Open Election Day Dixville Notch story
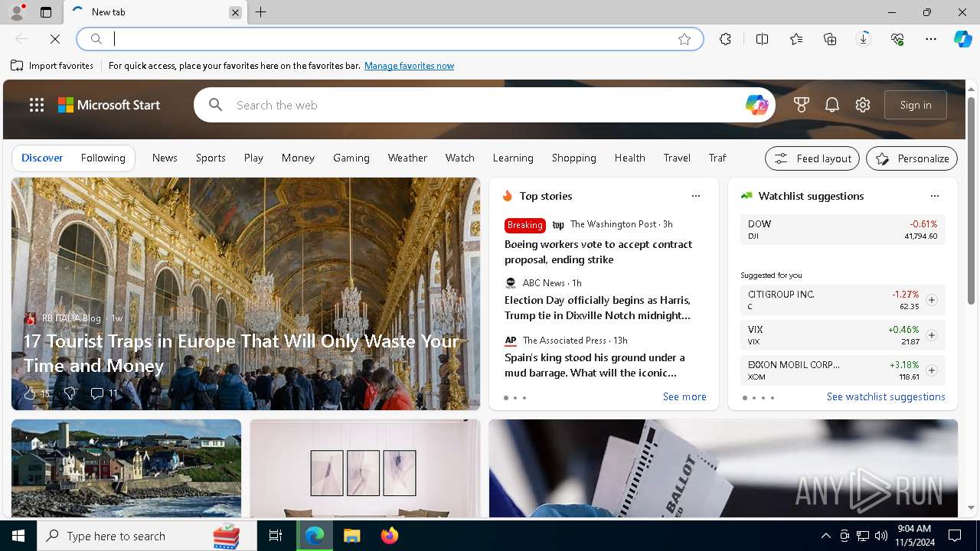 click(x=598, y=308)
